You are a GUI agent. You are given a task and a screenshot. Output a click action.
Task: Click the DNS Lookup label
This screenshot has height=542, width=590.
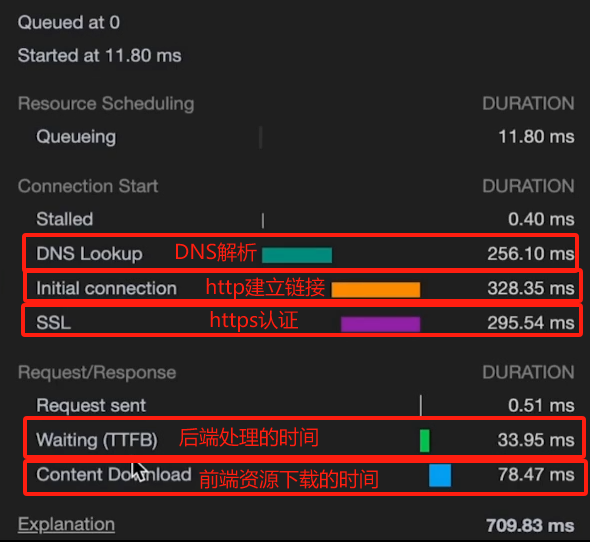click(89, 254)
